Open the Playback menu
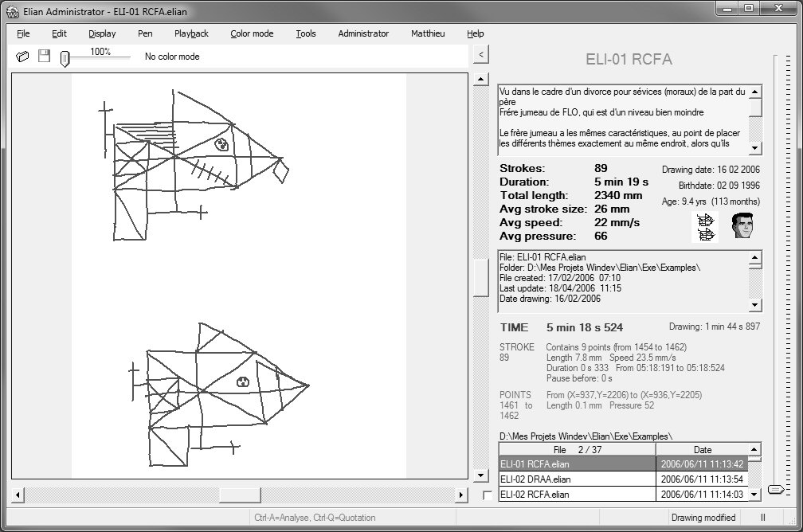 (191, 33)
